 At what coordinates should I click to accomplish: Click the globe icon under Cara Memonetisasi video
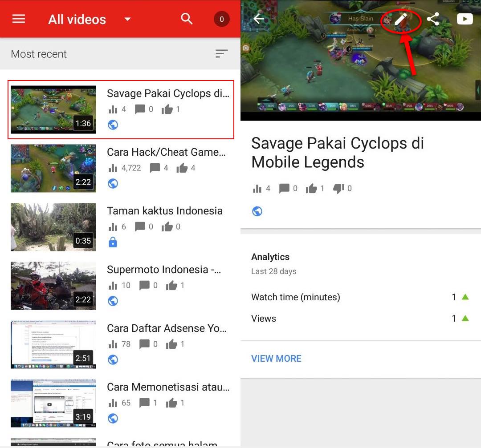(x=113, y=418)
